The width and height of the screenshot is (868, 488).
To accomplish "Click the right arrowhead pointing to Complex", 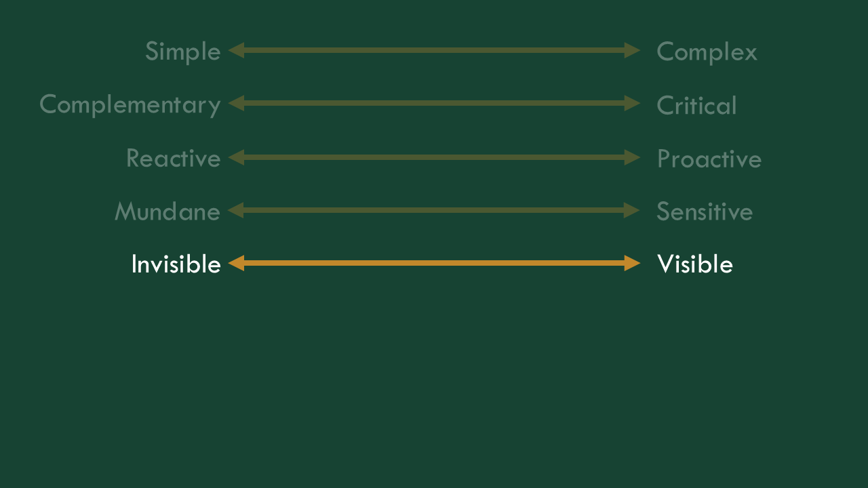I will coord(632,50).
